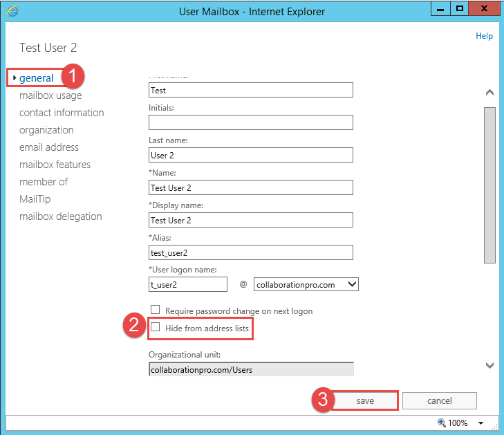Click the User logon name field t_user2
This screenshot has height=435, width=504.
pyautogui.click(x=188, y=284)
